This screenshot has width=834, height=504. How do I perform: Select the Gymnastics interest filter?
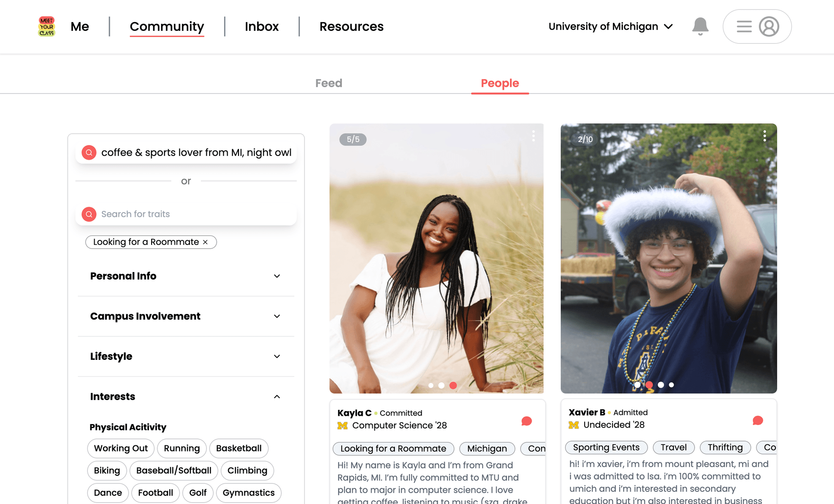pyautogui.click(x=248, y=493)
